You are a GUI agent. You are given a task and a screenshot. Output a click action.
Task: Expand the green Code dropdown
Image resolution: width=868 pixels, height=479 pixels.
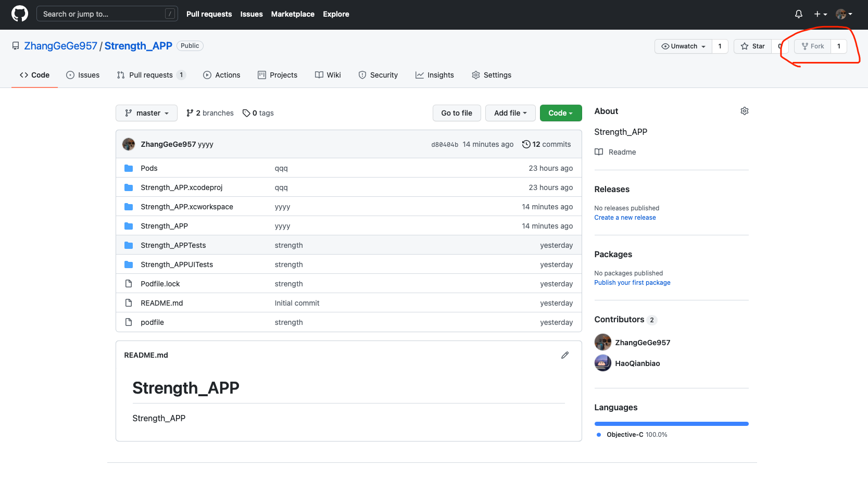pyautogui.click(x=561, y=113)
